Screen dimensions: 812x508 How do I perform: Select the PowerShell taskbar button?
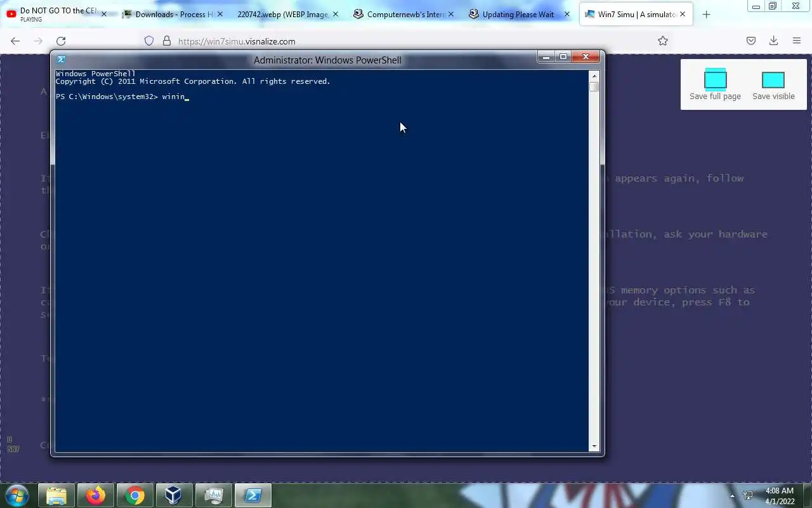coord(253,495)
